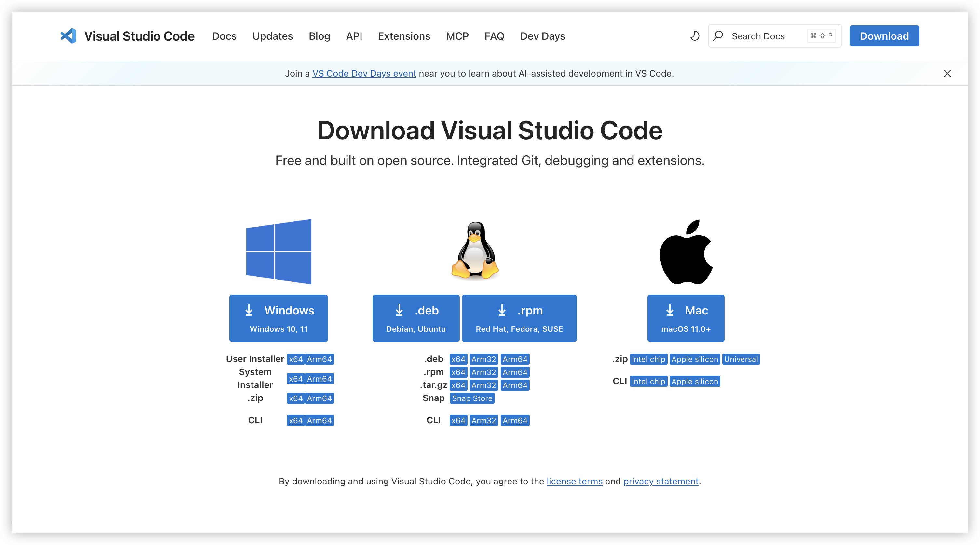Focus the Search Docs field
Viewport: 980px width, 545px height.
pyautogui.click(x=765, y=36)
